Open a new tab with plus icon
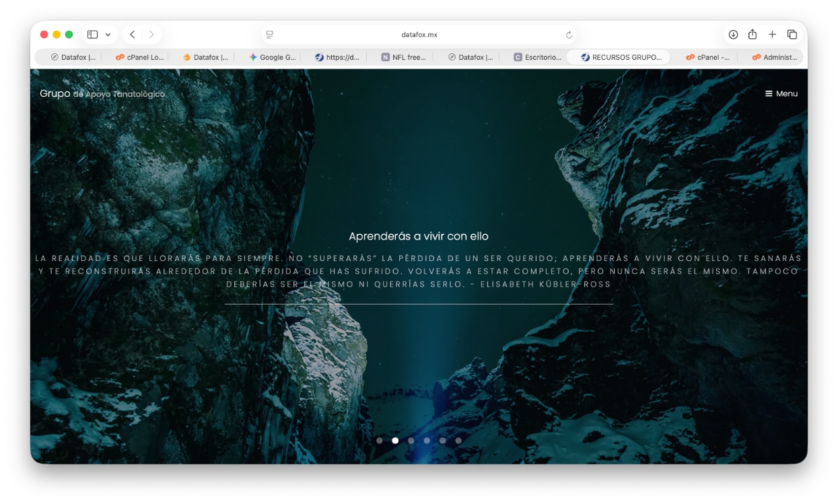 [772, 34]
